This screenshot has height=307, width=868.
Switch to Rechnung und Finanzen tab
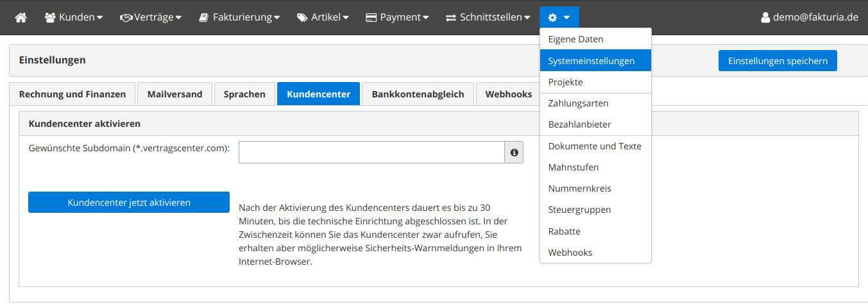click(x=72, y=94)
